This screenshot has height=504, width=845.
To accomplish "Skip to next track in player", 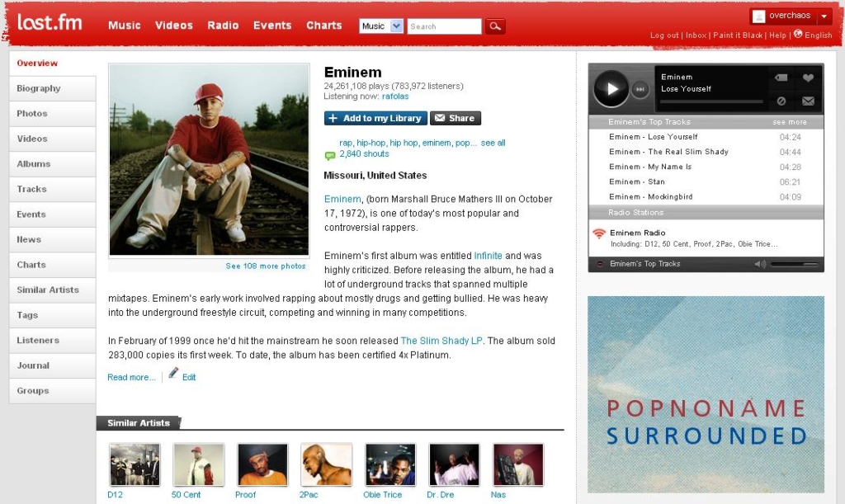I will click(640, 89).
